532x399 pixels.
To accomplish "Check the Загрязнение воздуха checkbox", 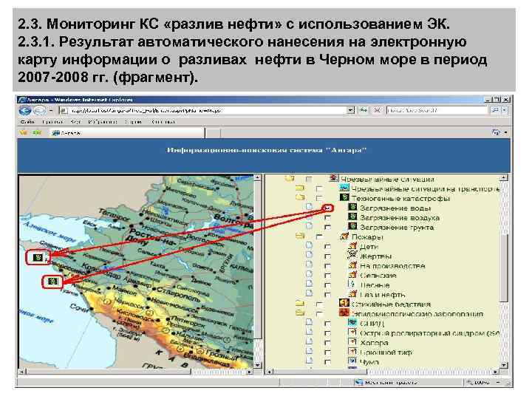I will [328, 217].
